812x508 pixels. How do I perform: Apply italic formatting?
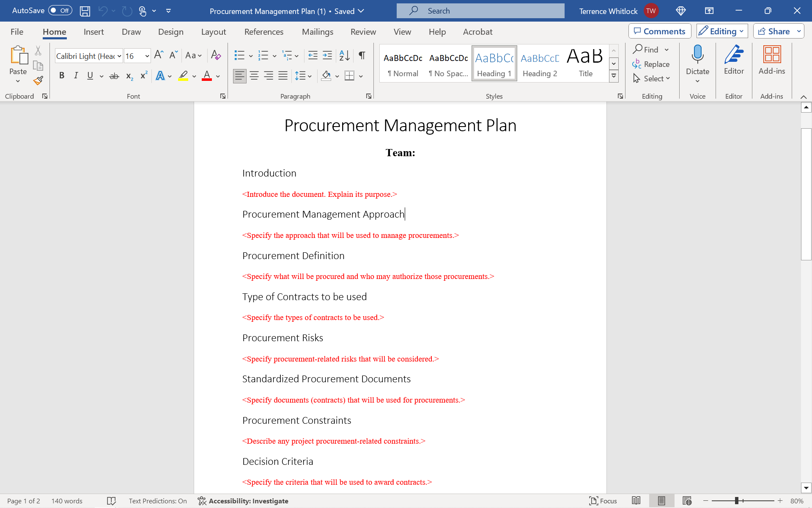point(76,75)
